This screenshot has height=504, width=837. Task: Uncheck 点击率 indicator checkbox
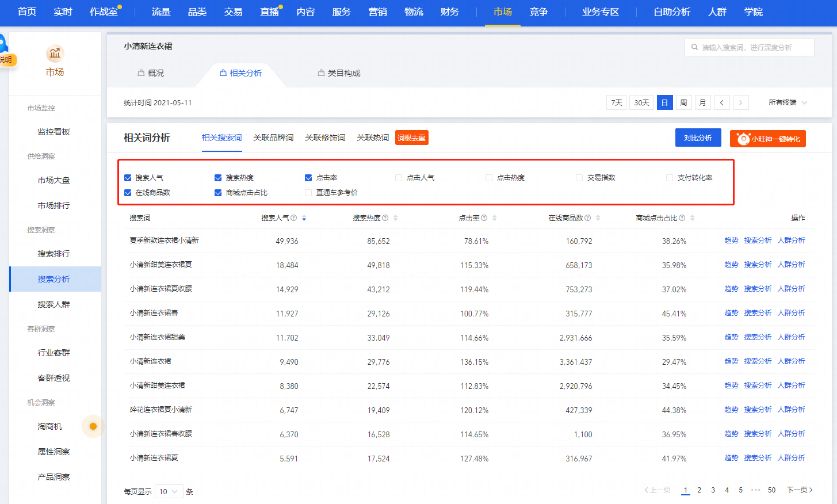(x=308, y=178)
